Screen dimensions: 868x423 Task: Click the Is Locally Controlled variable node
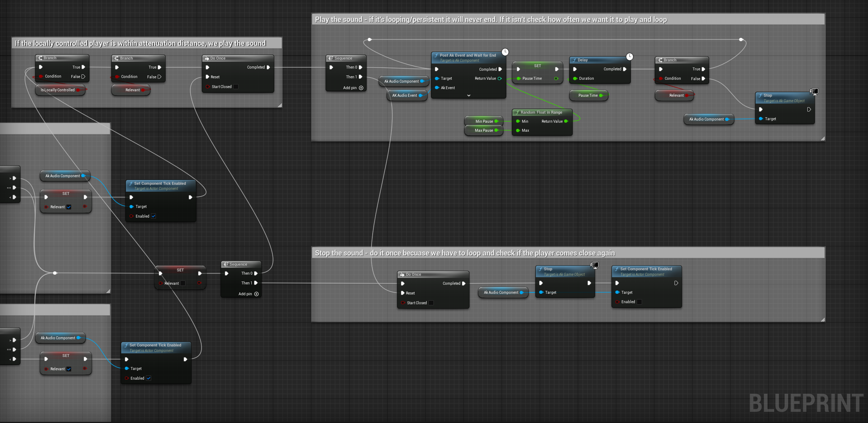coord(60,90)
